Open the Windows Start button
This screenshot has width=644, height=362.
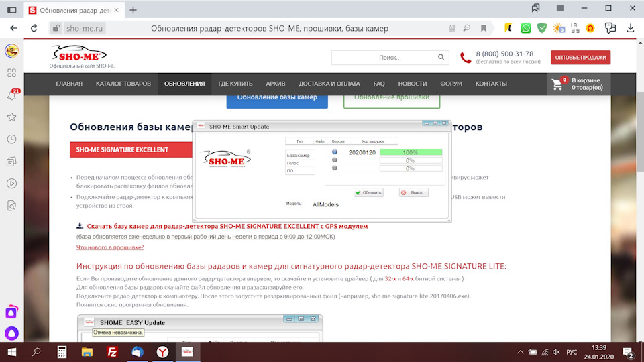click(x=11, y=352)
